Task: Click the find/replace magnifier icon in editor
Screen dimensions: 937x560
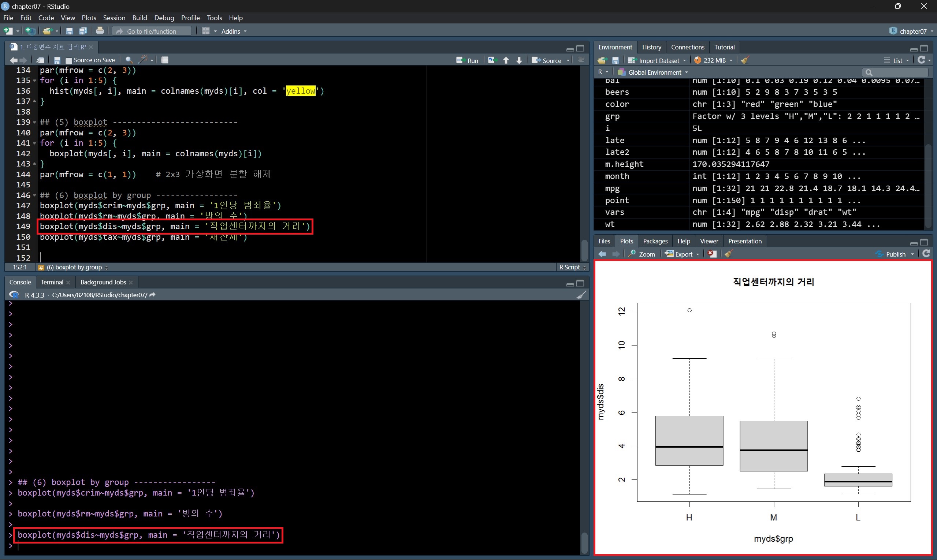Action: (x=129, y=60)
